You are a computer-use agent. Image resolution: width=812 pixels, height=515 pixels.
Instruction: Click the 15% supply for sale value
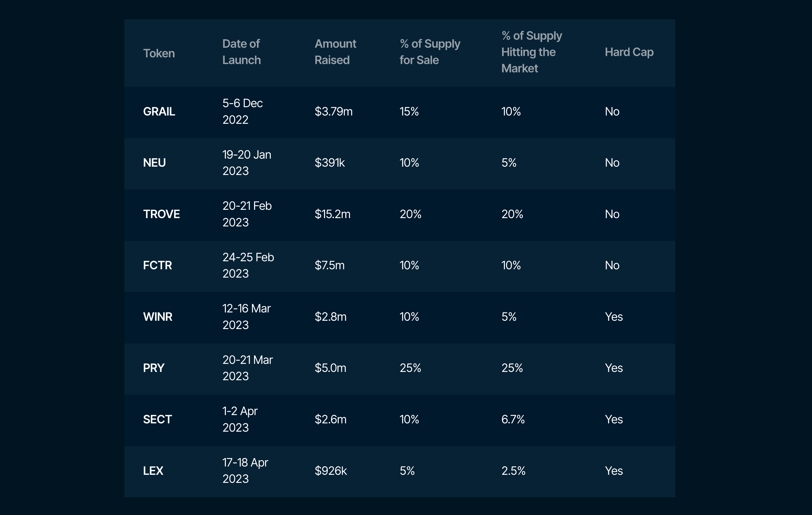point(409,112)
